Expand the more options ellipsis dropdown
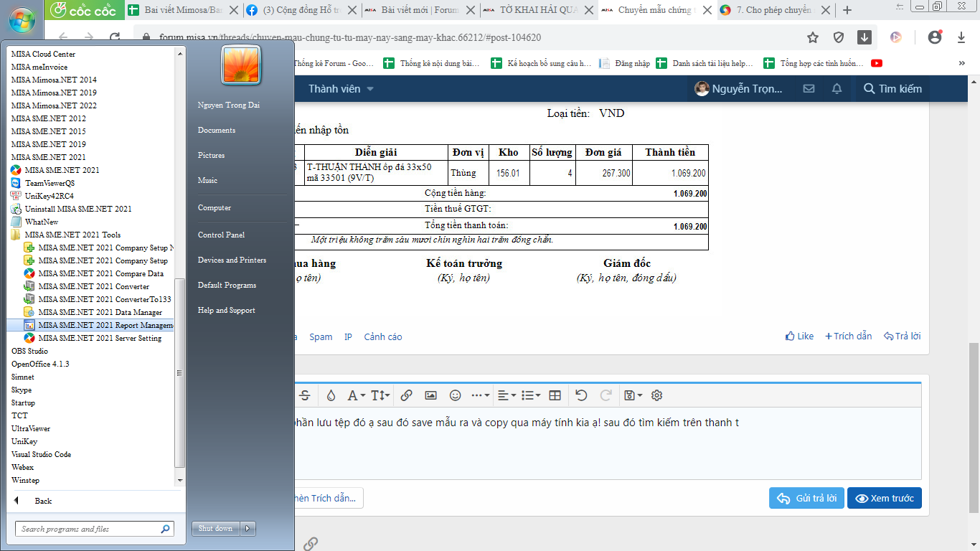 click(x=480, y=395)
